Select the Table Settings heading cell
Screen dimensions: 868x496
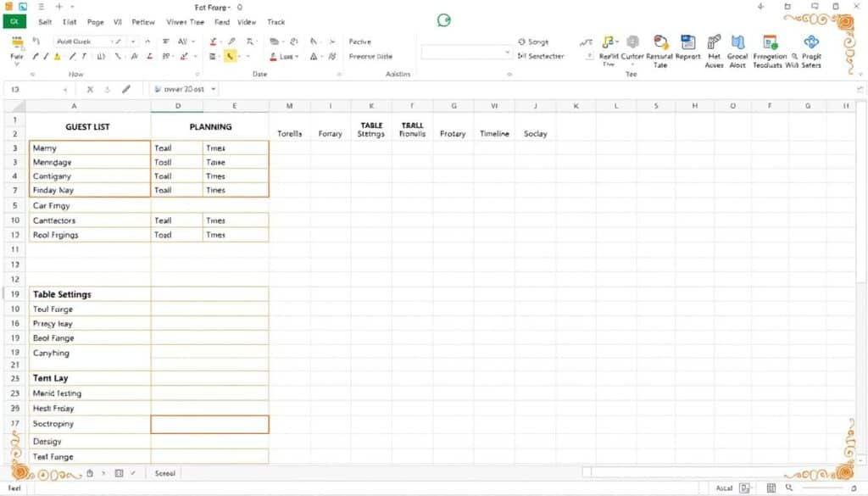pos(88,294)
